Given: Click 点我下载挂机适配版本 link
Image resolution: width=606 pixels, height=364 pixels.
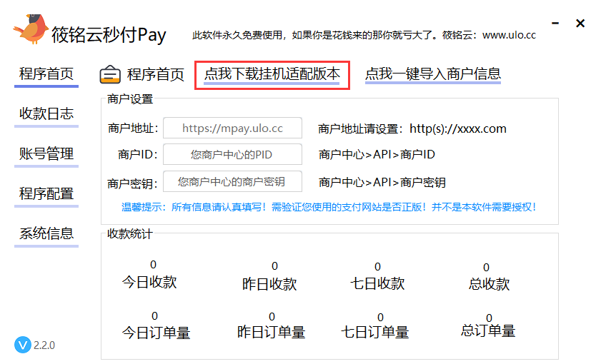Looking at the screenshot, I should (x=272, y=74).
